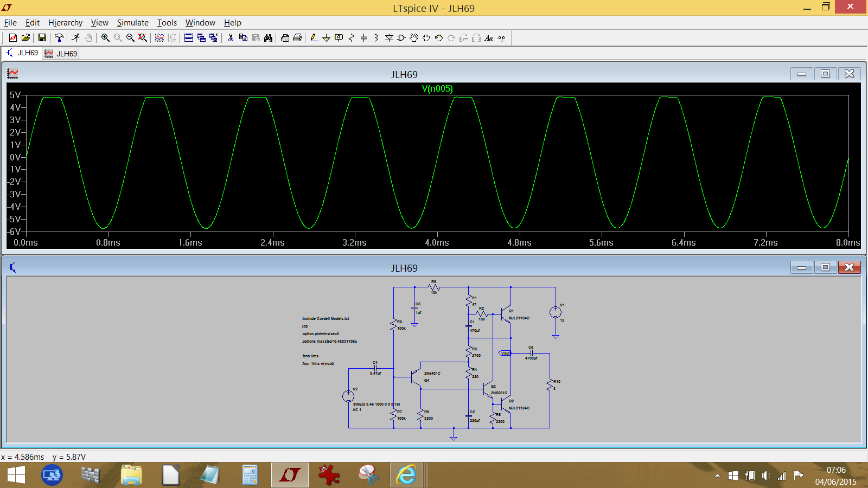Click the Zoom Out magnifier
Viewport: 868px width, 488px height.
tap(130, 38)
